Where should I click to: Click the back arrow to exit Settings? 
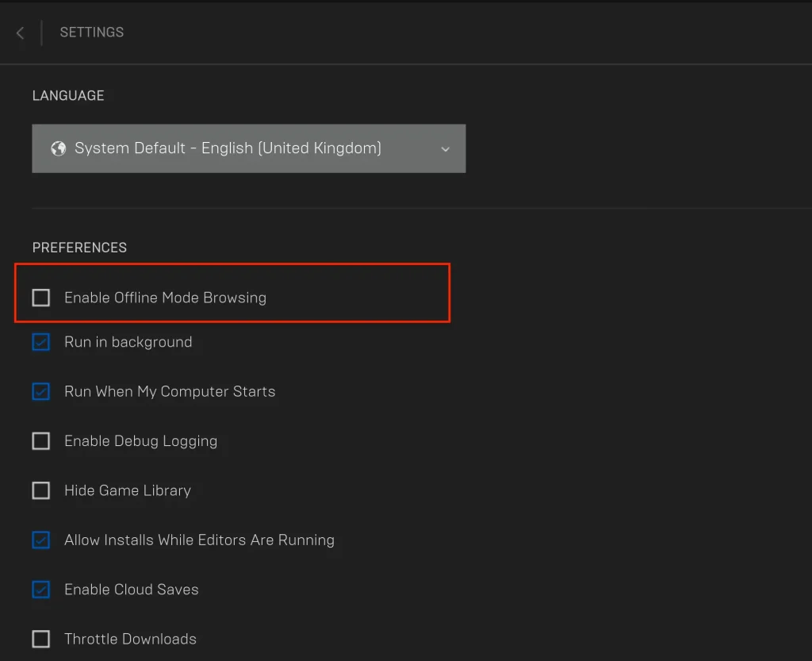20,33
